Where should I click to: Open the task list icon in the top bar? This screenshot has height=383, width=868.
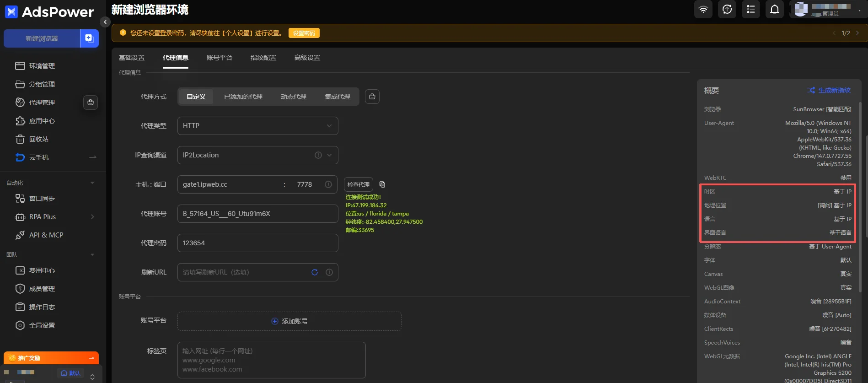[x=751, y=9]
